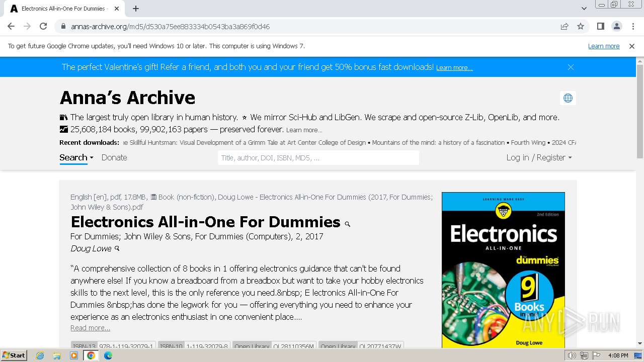644x362 pixels.
Task: Click the Chrome taskbar icon
Action: click(x=91, y=355)
